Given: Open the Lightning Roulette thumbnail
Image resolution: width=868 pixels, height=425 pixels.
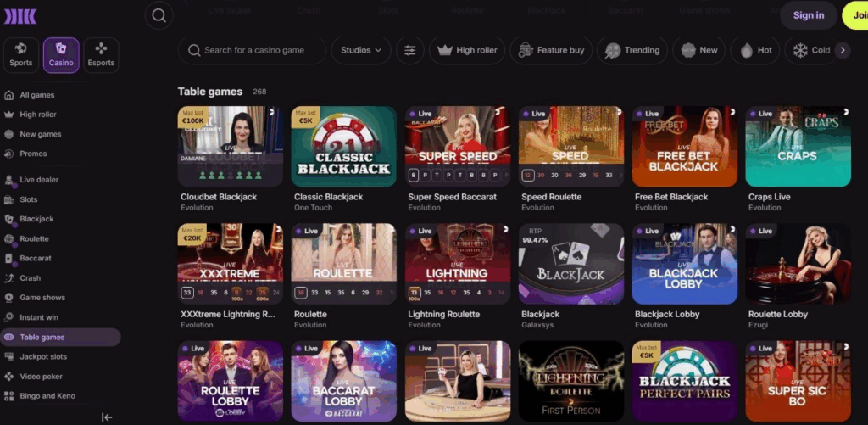Looking at the screenshot, I should (x=457, y=264).
